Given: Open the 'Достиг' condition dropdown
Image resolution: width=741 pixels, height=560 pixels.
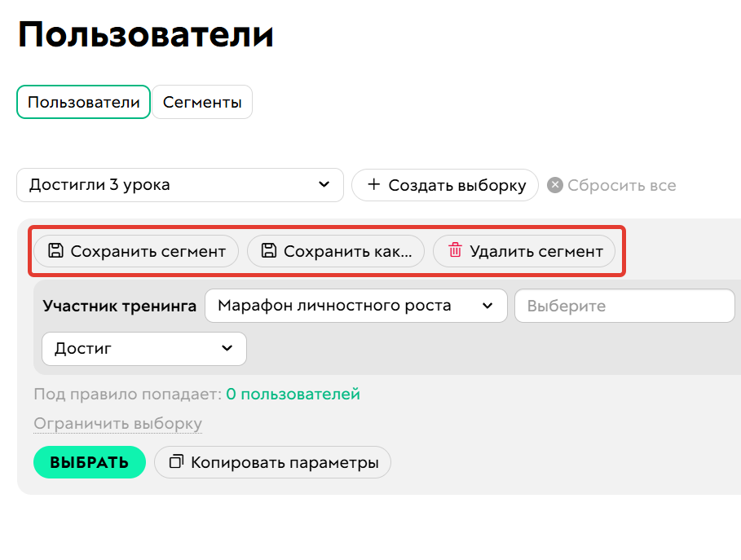Looking at the screenshot, I should [x=143, y=348].
